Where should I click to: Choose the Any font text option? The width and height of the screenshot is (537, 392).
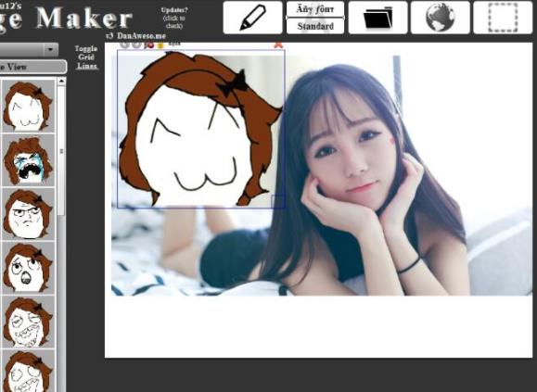click(315, 9)
